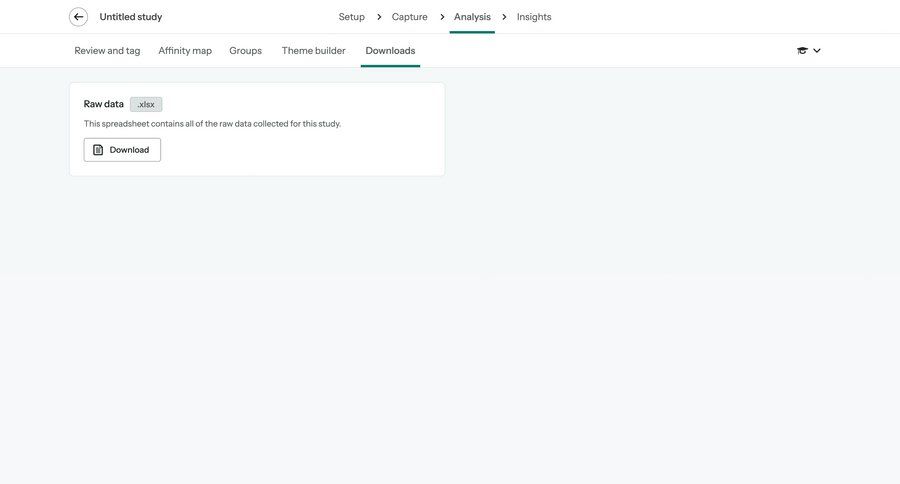Click the chevron between Setup and Capture

[x=379, y=17]
